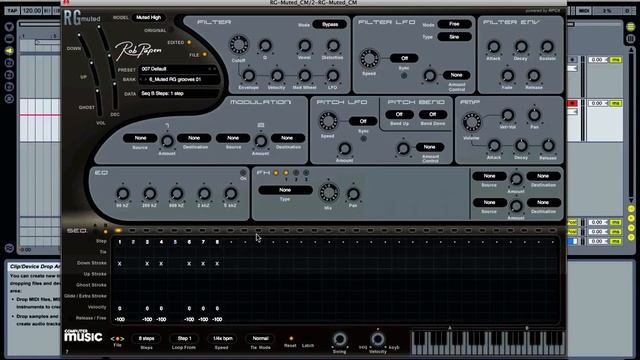The image size is (640, 360).
Task: Adjust the Filter Envelope amount knob
Action: point(249,76)
